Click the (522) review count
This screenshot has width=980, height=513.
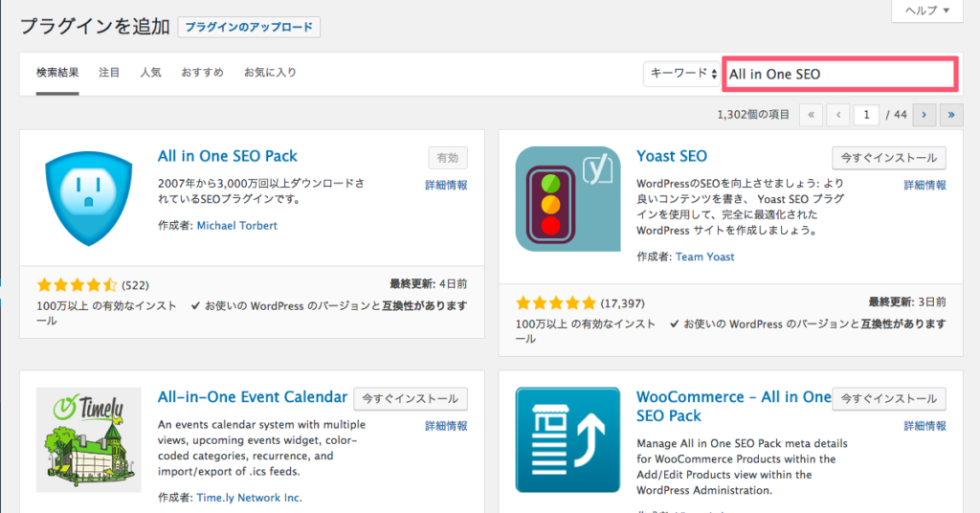point(136,285)
